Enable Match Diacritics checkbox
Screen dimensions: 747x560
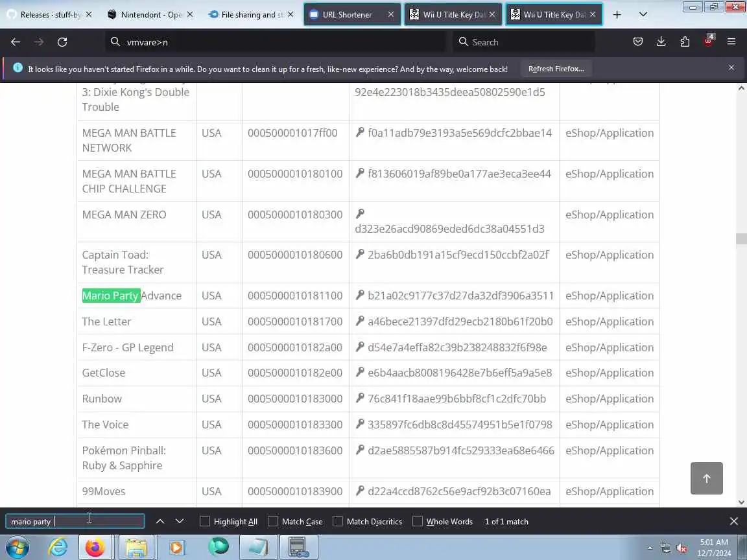pos(338,521)
